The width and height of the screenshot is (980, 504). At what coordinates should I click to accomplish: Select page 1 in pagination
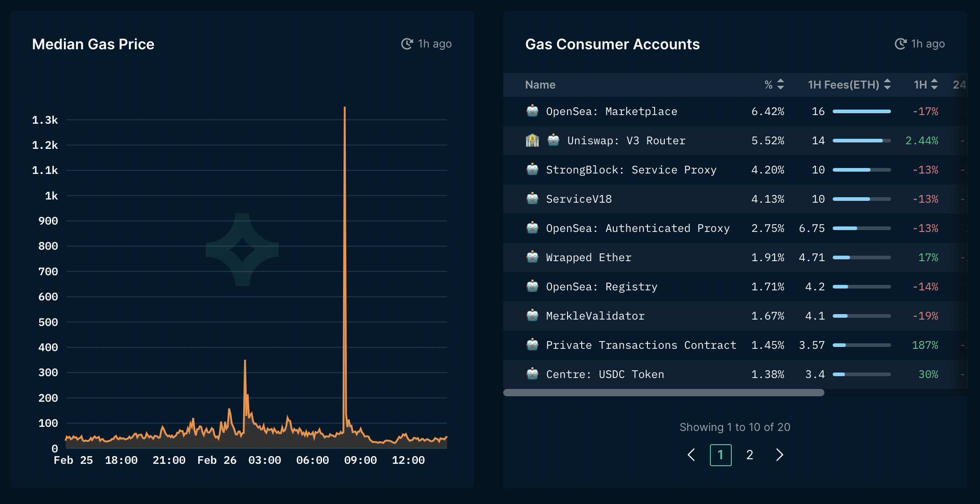point(721,455)
